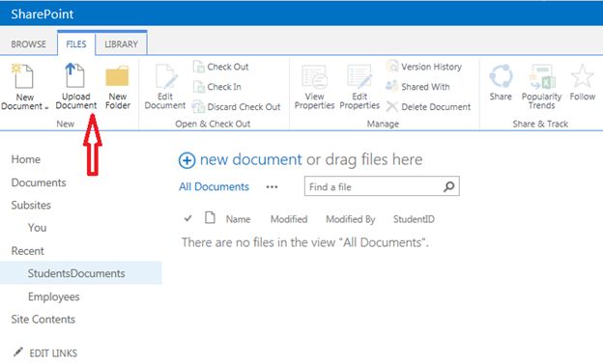
Task: Open the views ellipsis menu
Action: [x=272, y=187]
